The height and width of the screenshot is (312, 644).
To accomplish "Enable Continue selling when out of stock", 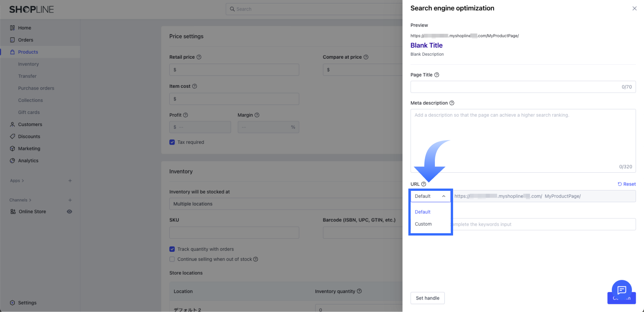I will pyautogui.click(x=172, y=259).
